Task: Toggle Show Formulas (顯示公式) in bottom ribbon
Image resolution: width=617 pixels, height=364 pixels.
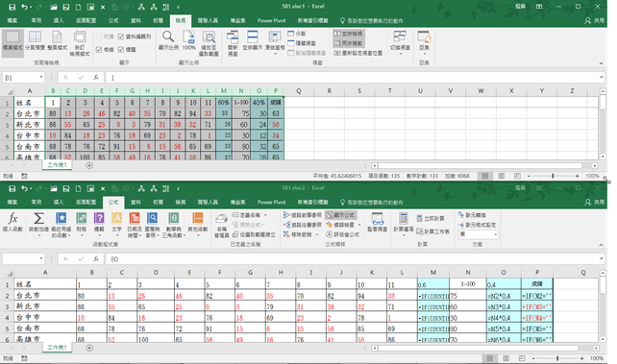Action: (x=340, y=215)
